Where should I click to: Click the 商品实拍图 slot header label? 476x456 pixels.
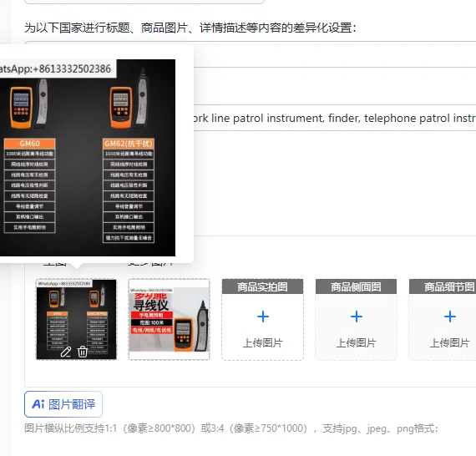(x=262, y=286)
